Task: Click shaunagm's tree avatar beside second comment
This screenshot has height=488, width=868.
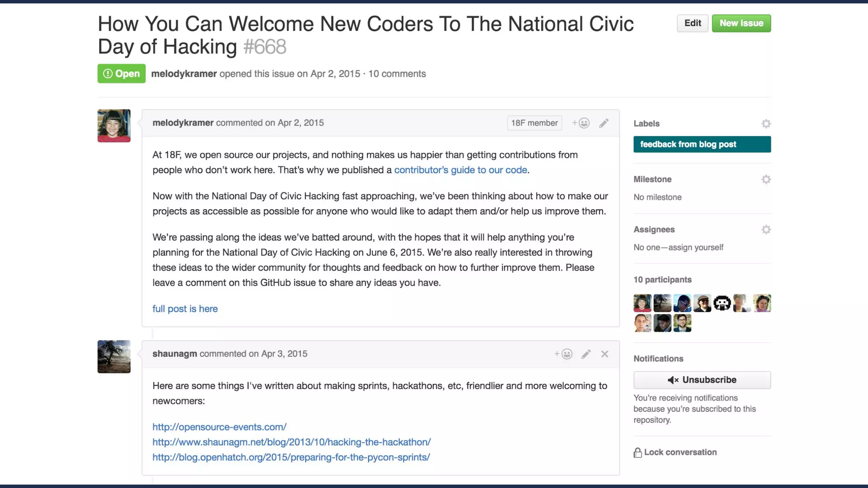Action: 114,357
